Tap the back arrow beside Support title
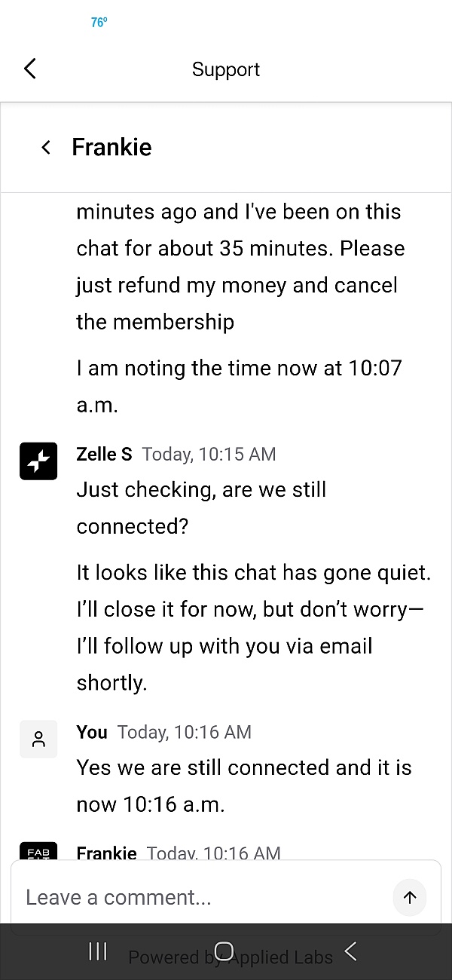Image resolution: width=452 pixels, height=980 pixels. click(30, 69)
